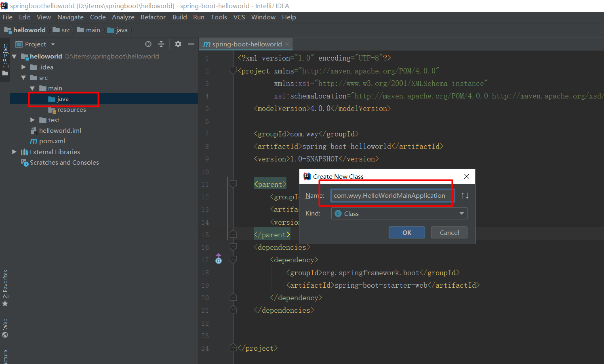Viewport: 604px width, 364px height.
Task: Click OK in Create New Class dialog
Action: point(407,232)
